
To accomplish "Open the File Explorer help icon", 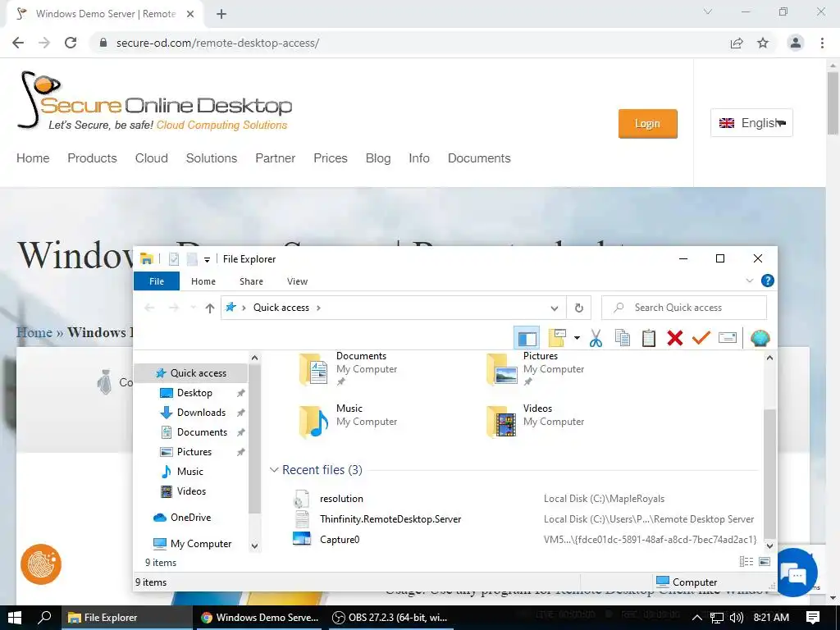I will coord(767,281).
